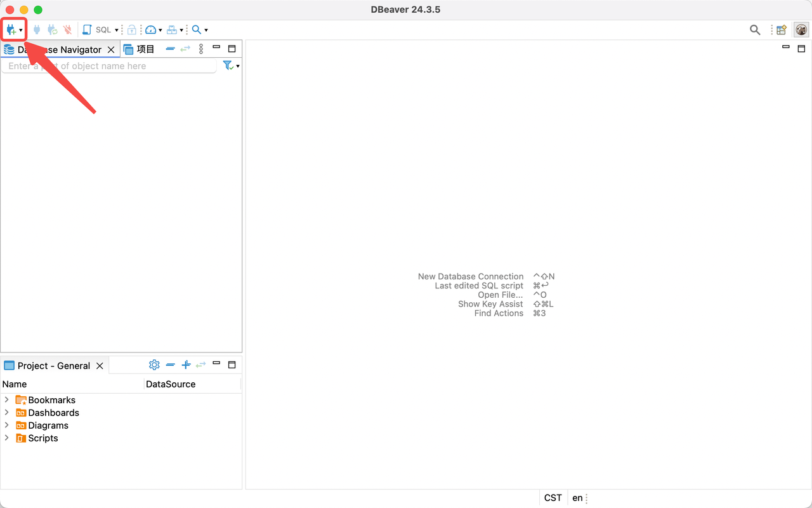This screenshot has height=508, width=812.
Task: Click the DataSource column header
Action: tap(171, 384)
